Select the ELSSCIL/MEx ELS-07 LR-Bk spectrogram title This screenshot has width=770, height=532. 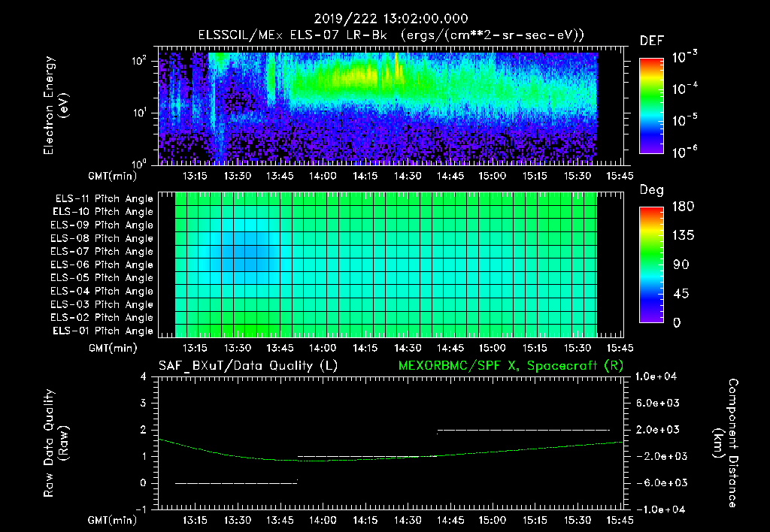tap(391, 35)
